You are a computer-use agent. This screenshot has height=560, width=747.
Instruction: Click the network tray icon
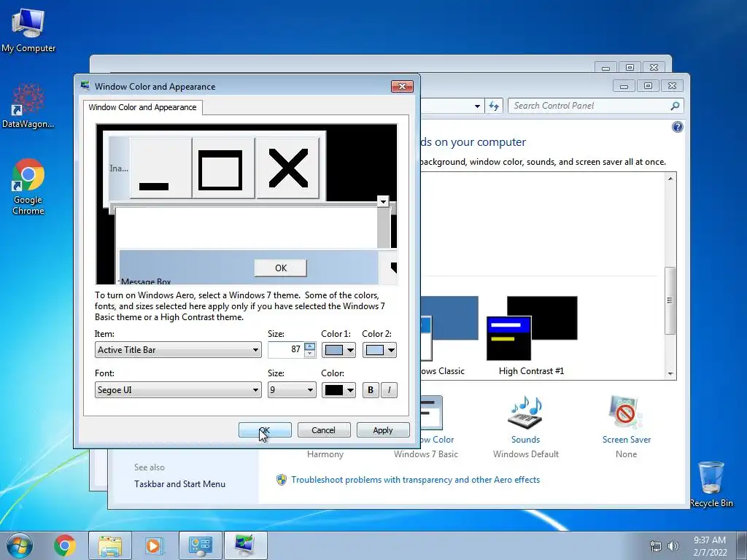(x=656, y=546)
